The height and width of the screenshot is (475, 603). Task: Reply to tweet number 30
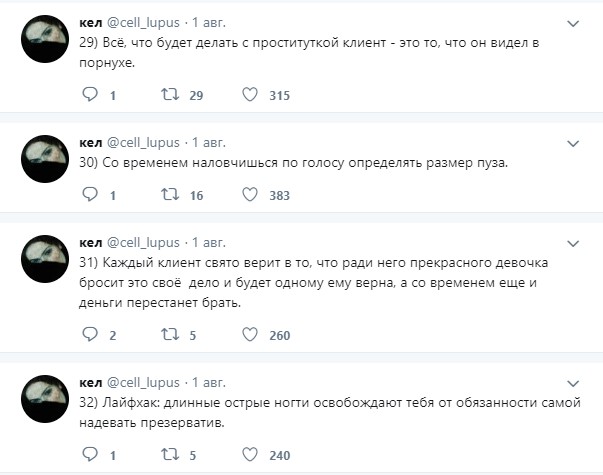point(89,195)
